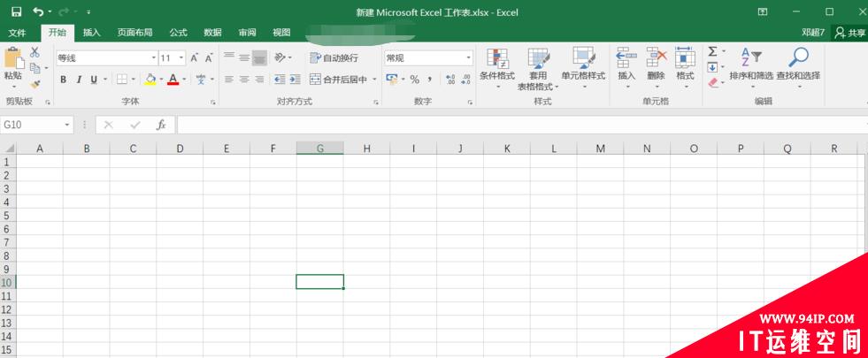
Task: Select column G header
Action: tap(320, 149)
